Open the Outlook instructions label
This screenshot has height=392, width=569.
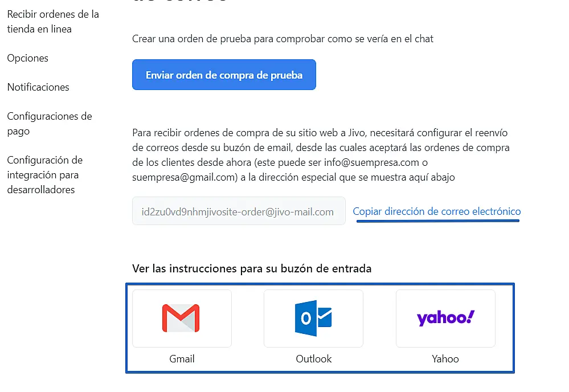click(313, 359)
